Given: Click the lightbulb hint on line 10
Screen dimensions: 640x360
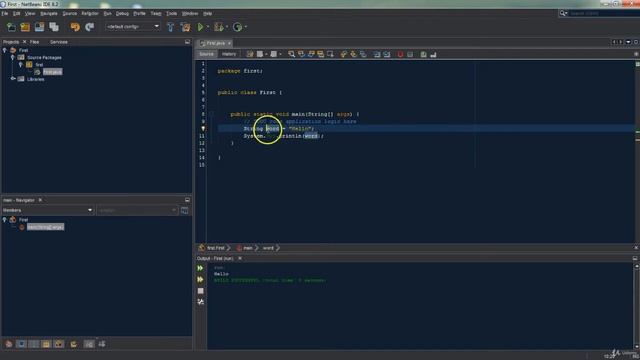Looking at the screenshot, I should point(203,129).
